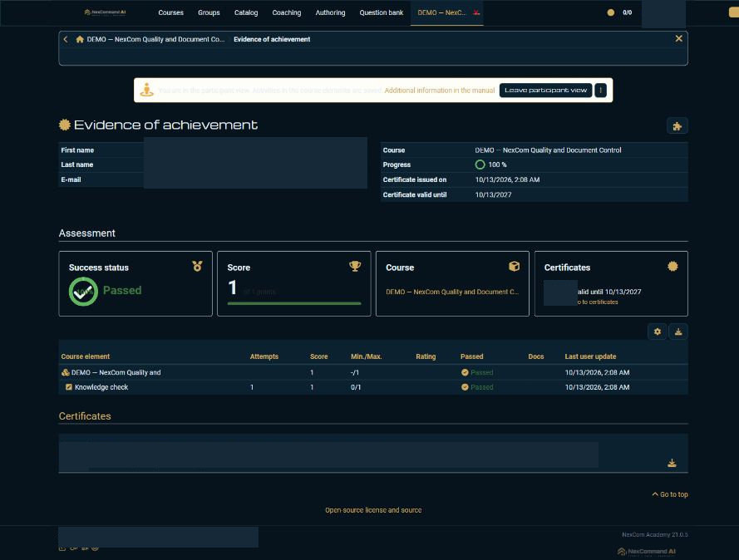The width and height of the screenshot is (739, 560).
Task: Sort by Attempts column header
Action: coord(264,356)
